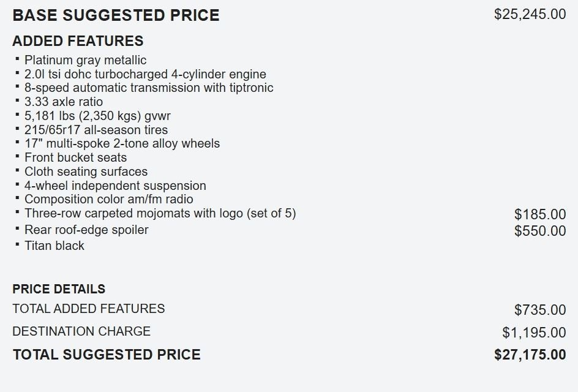
Task: Select the $550.00 spoiler price
Action: (x=540, y=231)
